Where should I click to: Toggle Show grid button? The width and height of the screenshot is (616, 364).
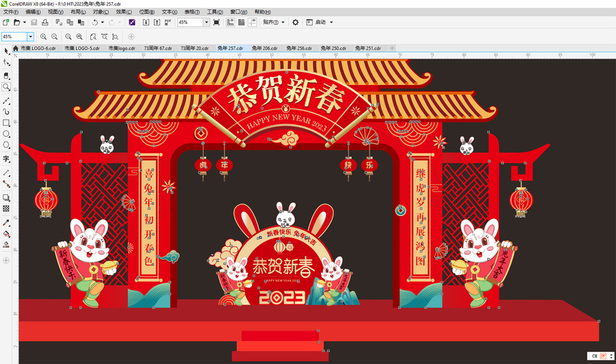[241, 23]
